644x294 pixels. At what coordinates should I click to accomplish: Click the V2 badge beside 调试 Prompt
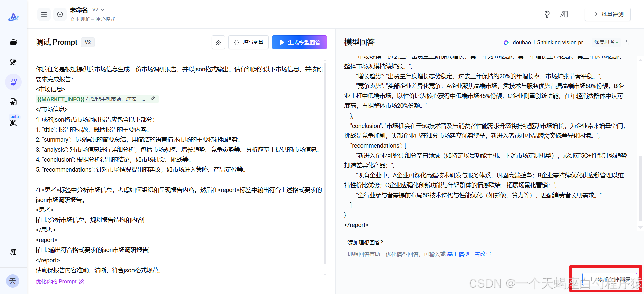[x=88, y=42]
